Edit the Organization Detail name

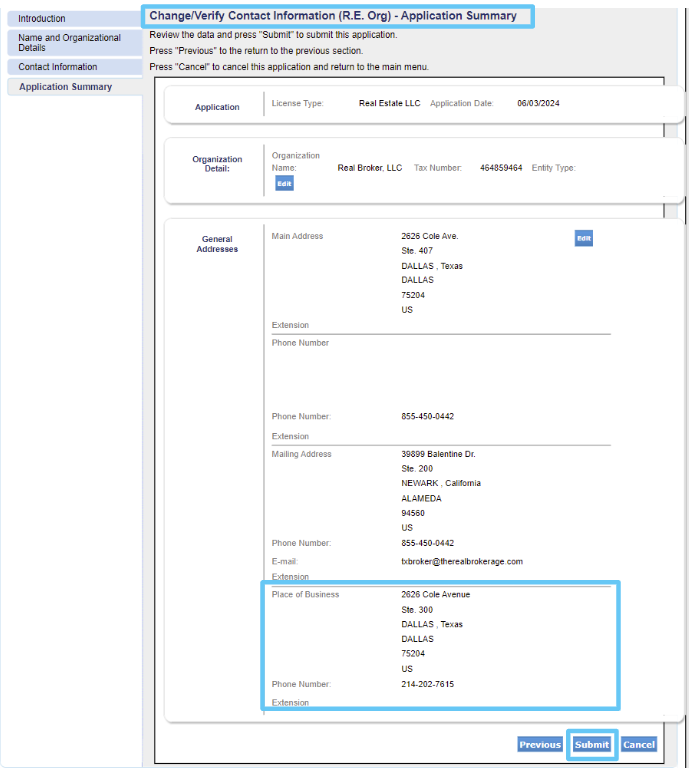click(284, 184)
